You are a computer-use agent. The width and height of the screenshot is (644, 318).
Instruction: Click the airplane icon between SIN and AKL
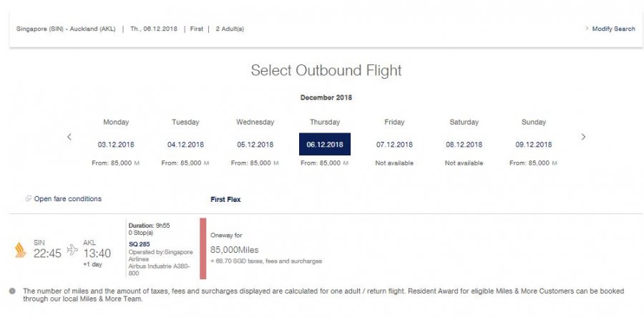72,250
